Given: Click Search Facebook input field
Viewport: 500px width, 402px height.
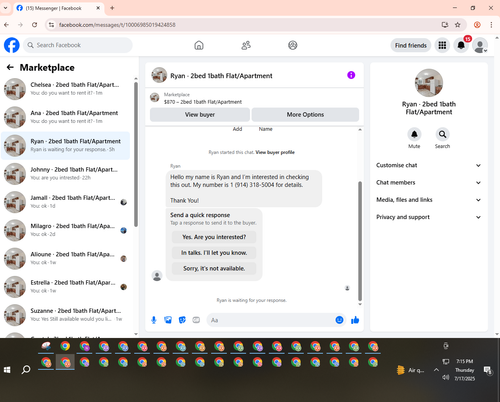Looking at the screenshot, I should [x=78, y=45].
